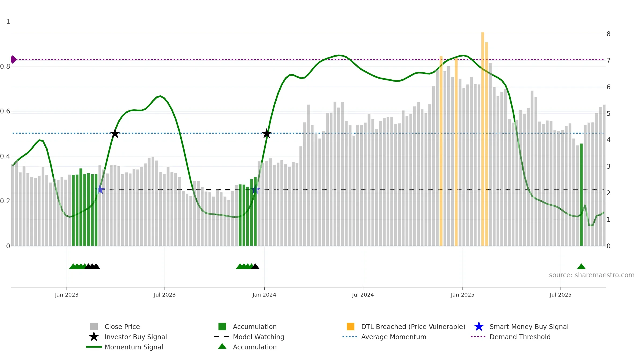
Task: Toggle Investor Buy Signal legend star
Action: click(x=94, y=337)
